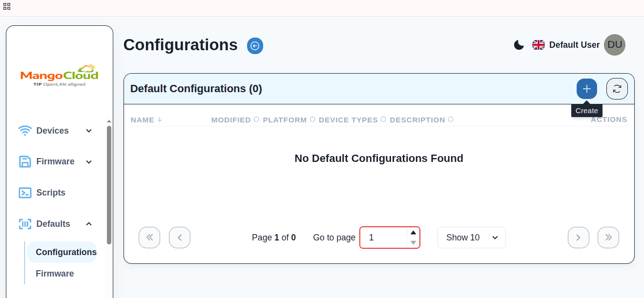The image size is (644, 298).
Task: Toggle the DESCRIPTION column filter circle
Action: (x=450, y=119)
